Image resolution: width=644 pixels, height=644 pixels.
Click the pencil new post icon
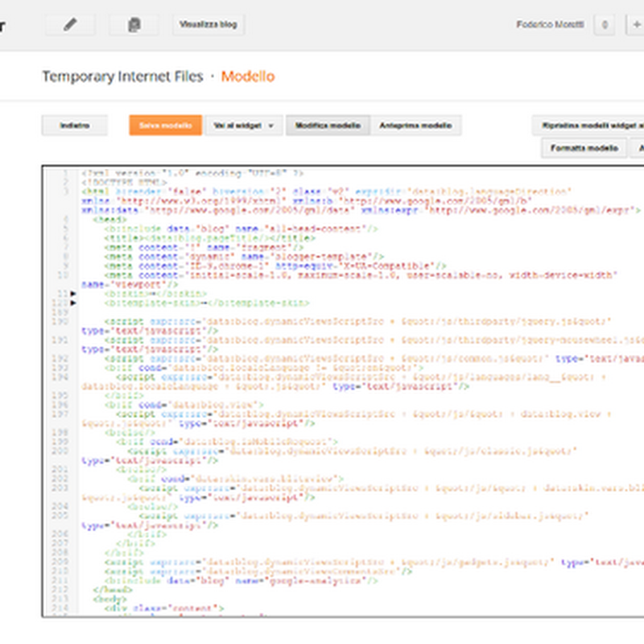click(x=70, y=25)
